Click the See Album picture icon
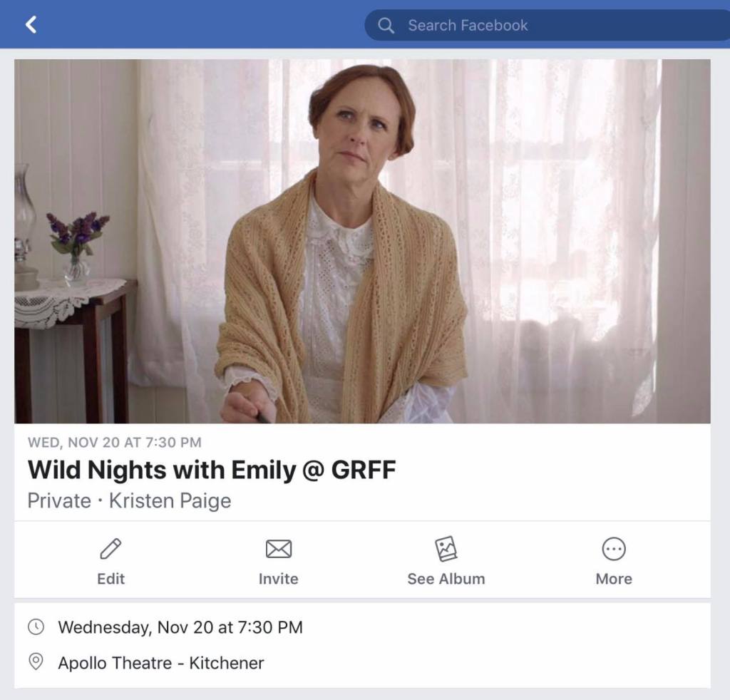The width and height of the screenshot is (730, 700). click(446, 549)
